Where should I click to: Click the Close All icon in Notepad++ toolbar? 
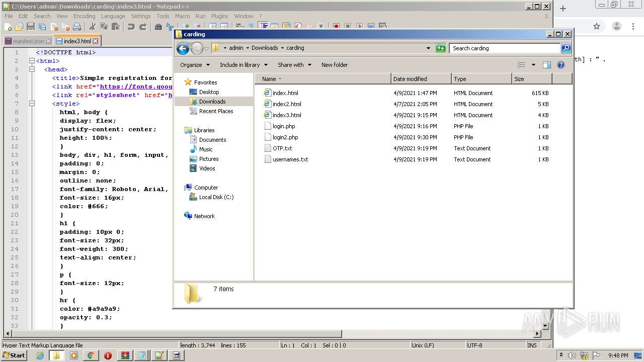pyautogui.click(x=65, y=27)
